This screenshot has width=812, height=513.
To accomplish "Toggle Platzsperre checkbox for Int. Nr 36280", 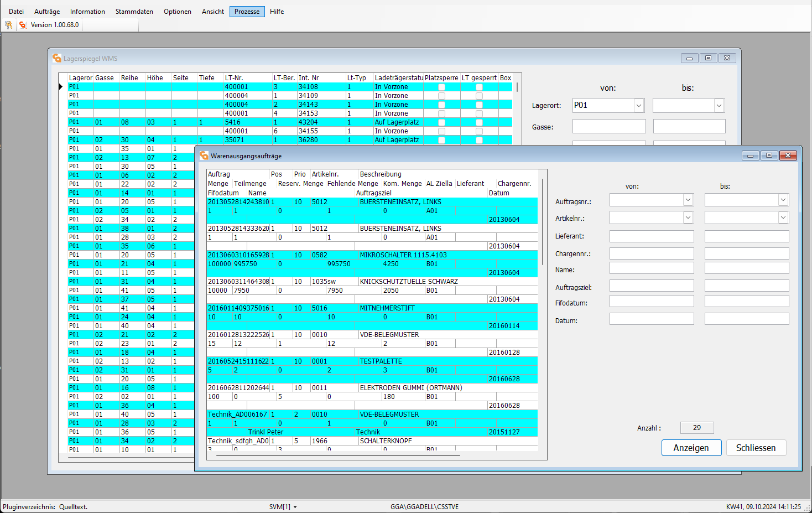I will (x=441, y=140).
